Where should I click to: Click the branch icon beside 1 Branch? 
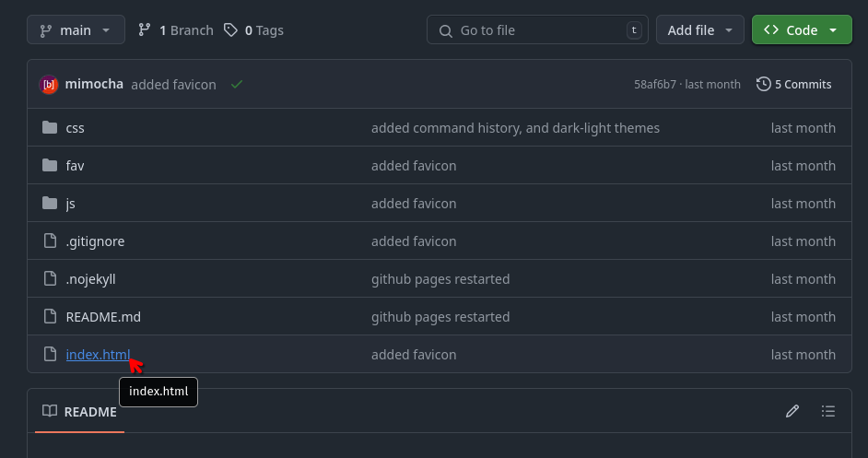(145, 29)
